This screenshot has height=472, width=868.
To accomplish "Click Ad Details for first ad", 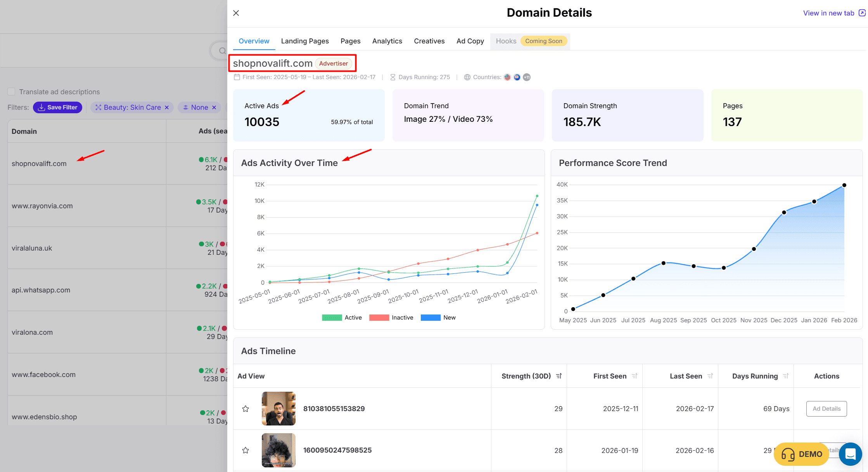I will pyautogui.click(x=826, y=409).
